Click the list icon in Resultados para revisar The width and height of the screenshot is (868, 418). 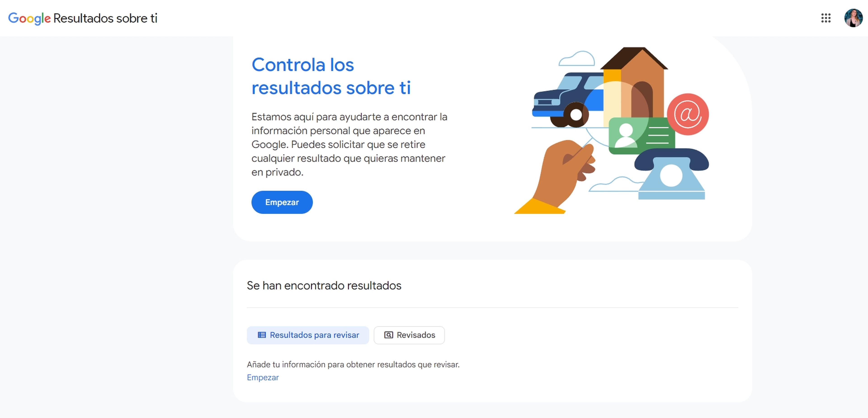point(262,335)
